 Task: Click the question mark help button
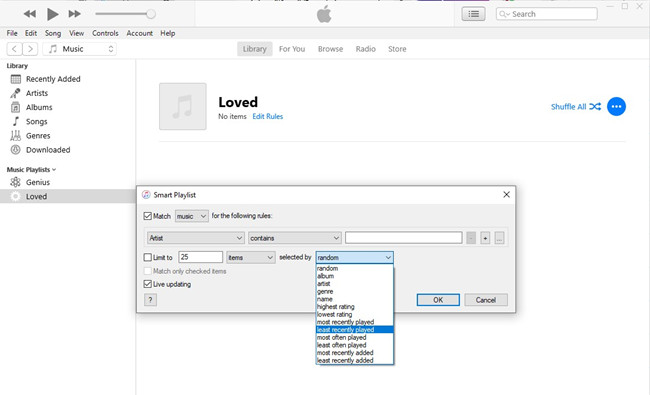(x=150, y=300)
